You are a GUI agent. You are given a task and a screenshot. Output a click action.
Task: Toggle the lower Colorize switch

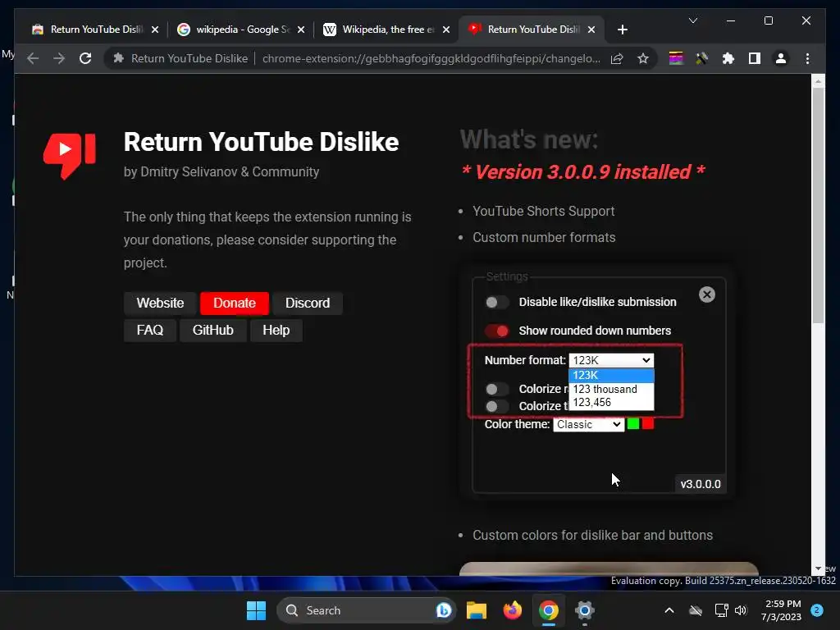(x=496, y=406)
